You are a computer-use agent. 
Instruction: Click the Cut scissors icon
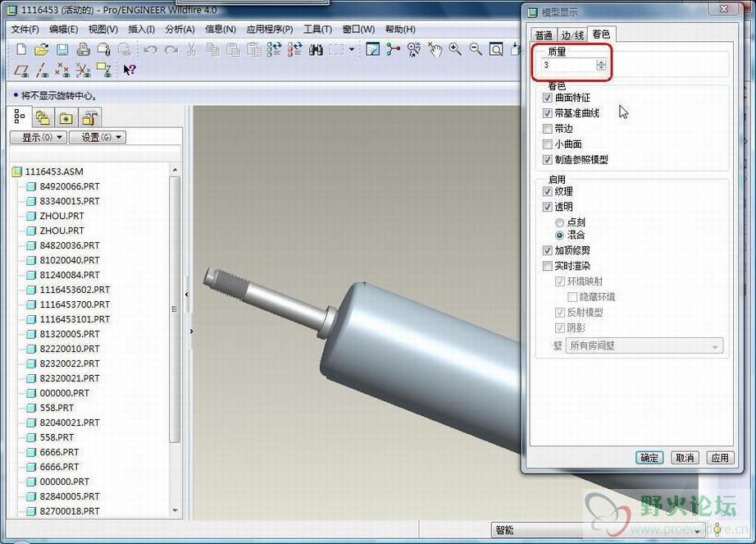pyautogui.click(x=191, y=49)
